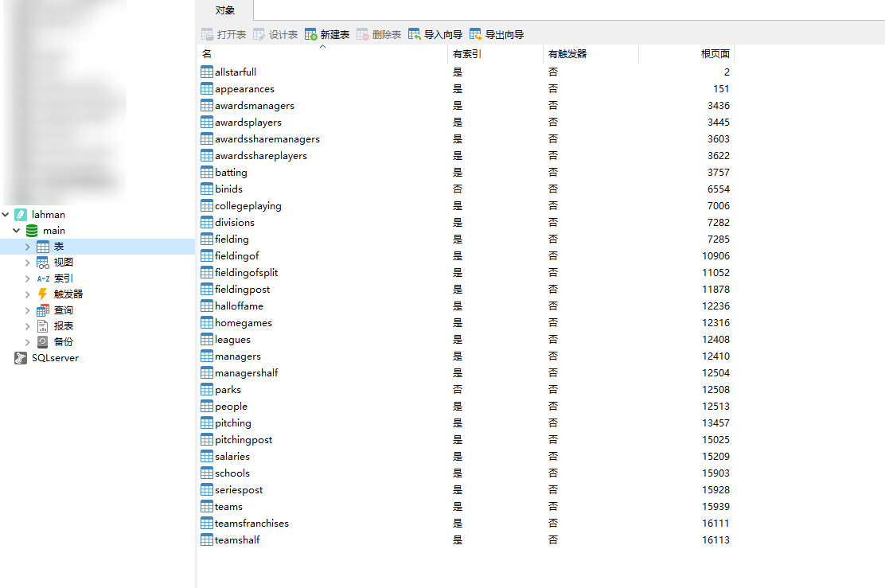Click the 查询 queries node icon
Screen dimensions: 885x588
(43, 310)
